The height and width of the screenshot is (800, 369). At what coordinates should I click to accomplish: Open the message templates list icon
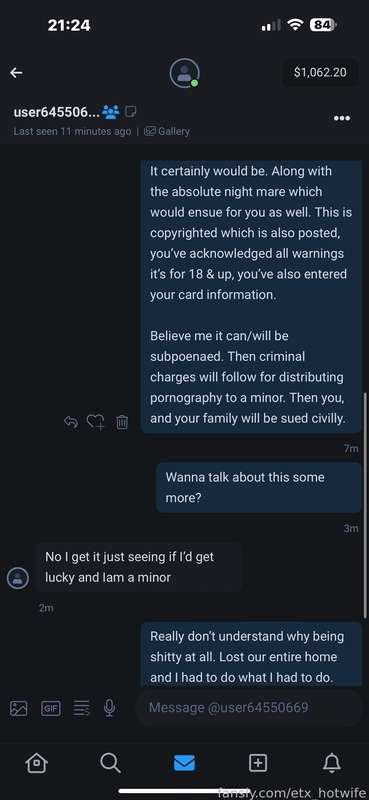tap(81, 708)
